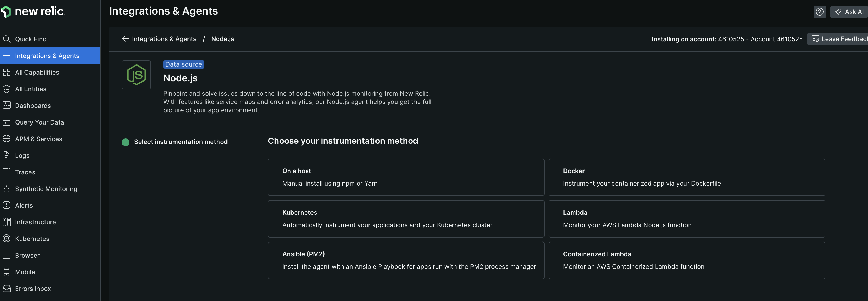Click Select instrumentation method step
Screen dimensions: 868x301
coord(181,142)
